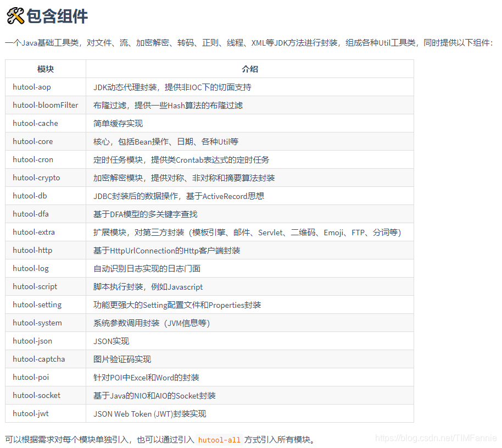The height and width of the screenshot is (448, 502).
Task: Select the hutool-aop module cell
Action: (x=31, y=87)
